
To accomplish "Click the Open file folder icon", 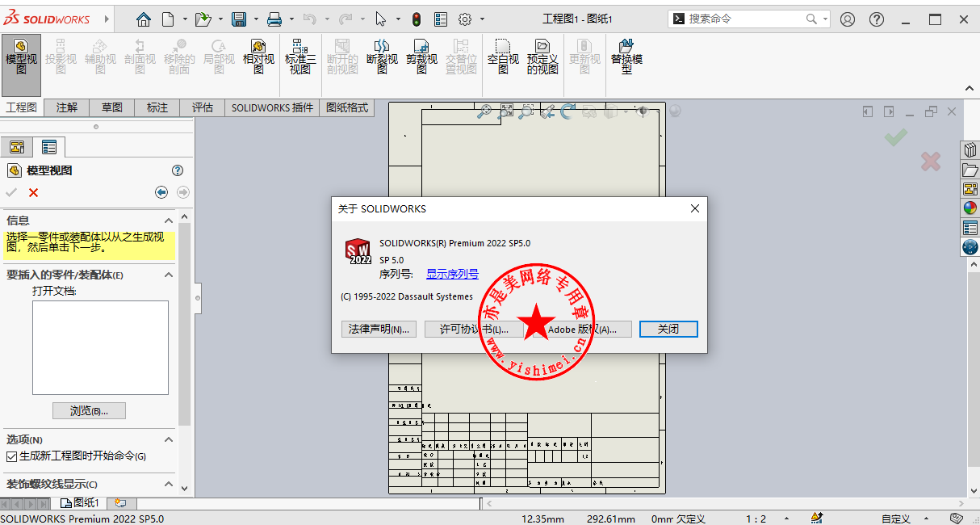I will pyautogui.click(x=203, y=19).
